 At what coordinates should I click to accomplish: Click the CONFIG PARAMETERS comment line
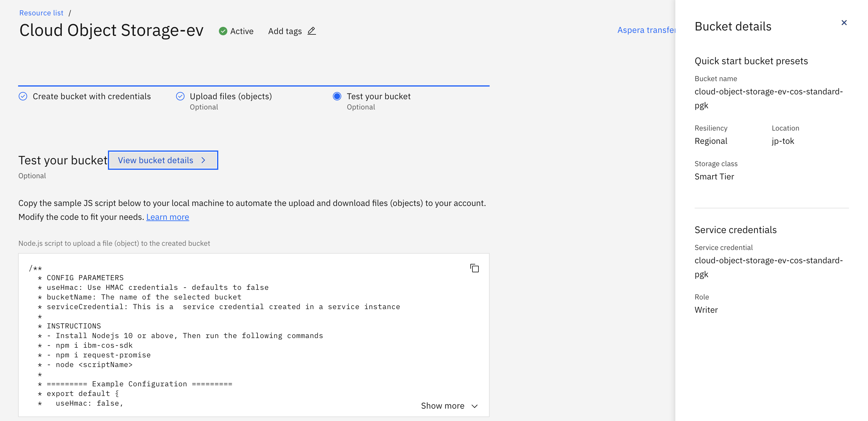click(x=85, y=278)
